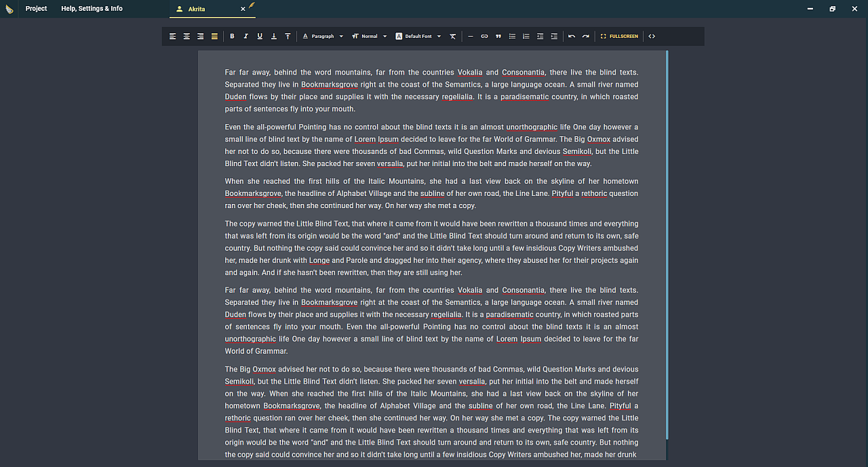868x467 pixels.
Task: Create a bulleted list
Action: 512,36
